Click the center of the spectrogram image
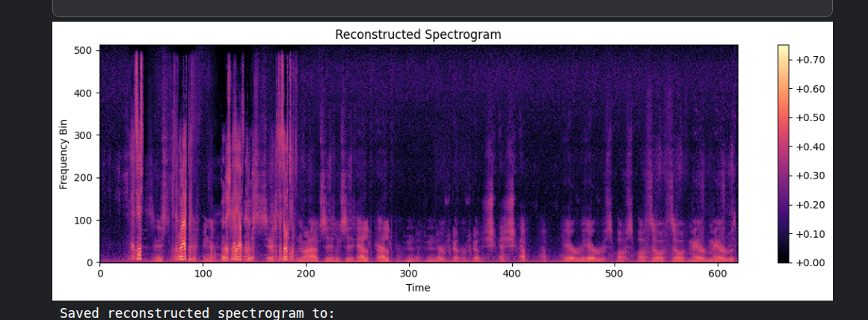 pyautogui.click(x=419, y=153)
